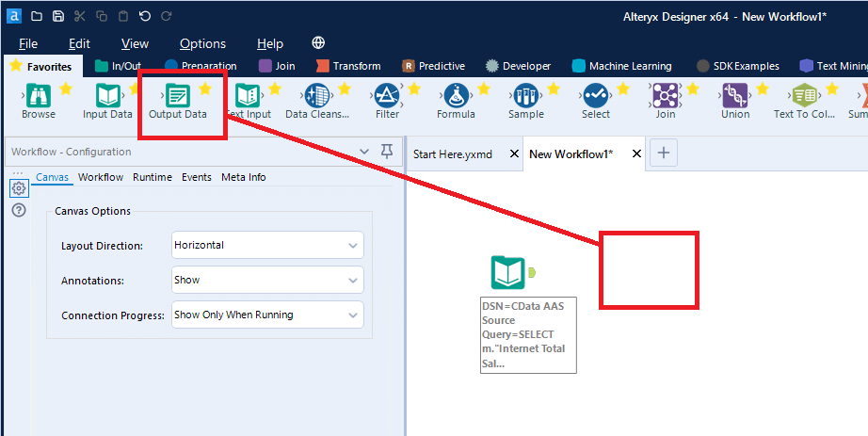Expand the Configuration window chevron menu
This screenshot has width=868, height=436.
(364, 152)
